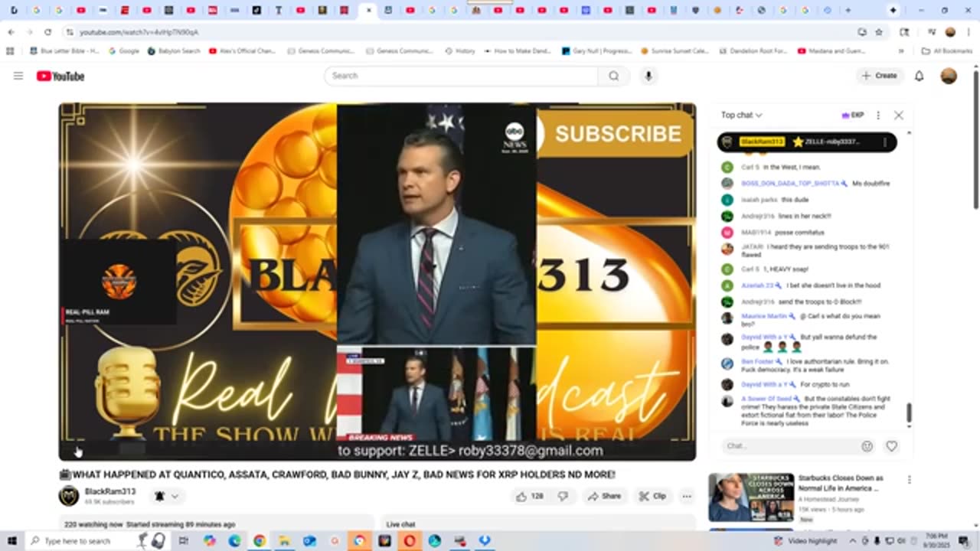Open the Babylon Search bookmark

tap(174, 51)
